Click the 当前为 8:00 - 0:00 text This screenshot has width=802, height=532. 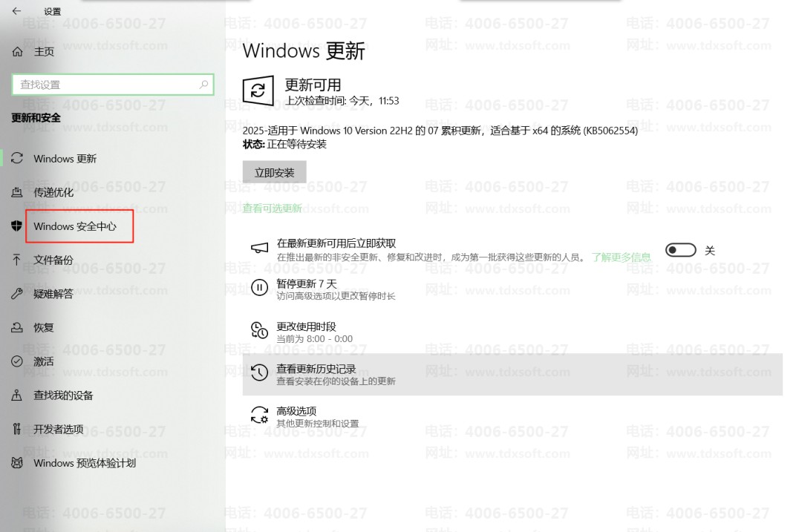pos(315,339)
